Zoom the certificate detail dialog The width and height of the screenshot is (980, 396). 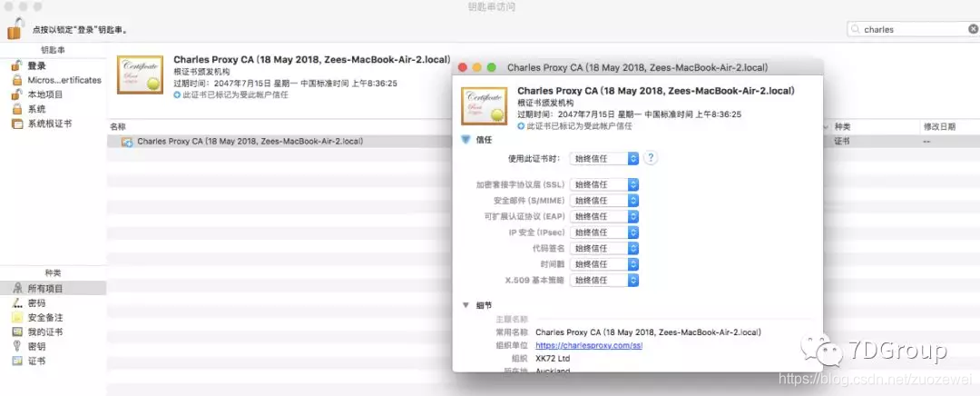coord(491,67)
